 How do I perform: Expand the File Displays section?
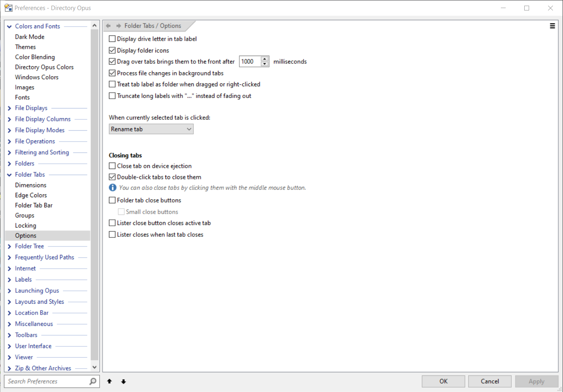(9, 108)
